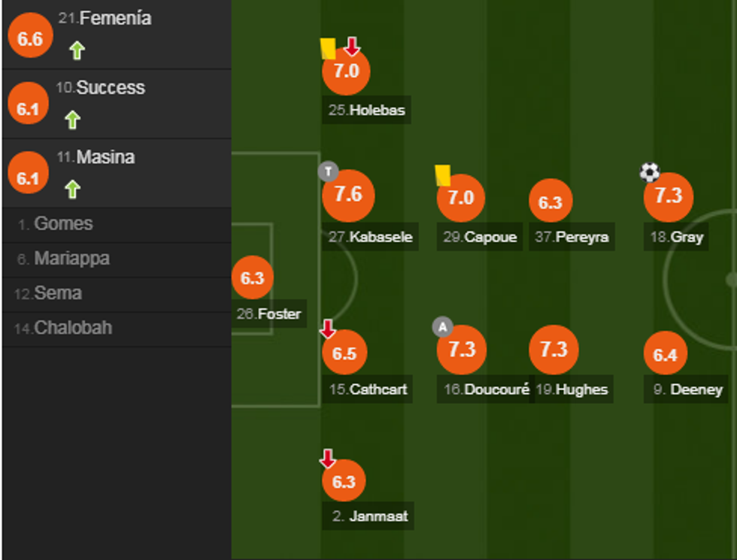737x560 pixels.
Task: Select Foster's 6.3 goalkeeper rating
Action: pos(253,278)
